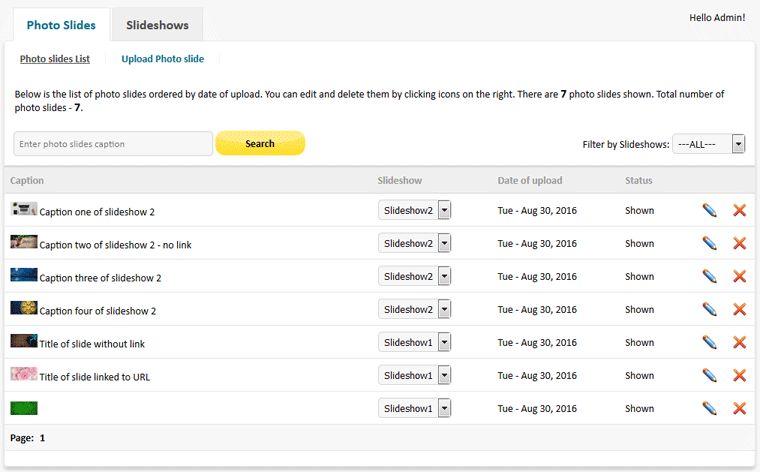The image size is (760, 472).
Task: Go to Photo slides List
Action: [x=55, y=59]
